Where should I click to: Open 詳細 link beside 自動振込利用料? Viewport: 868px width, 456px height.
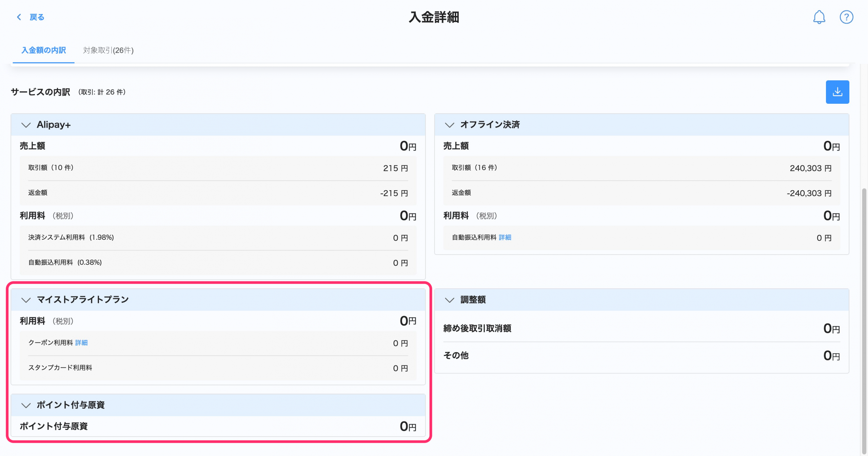click(505, 238)
